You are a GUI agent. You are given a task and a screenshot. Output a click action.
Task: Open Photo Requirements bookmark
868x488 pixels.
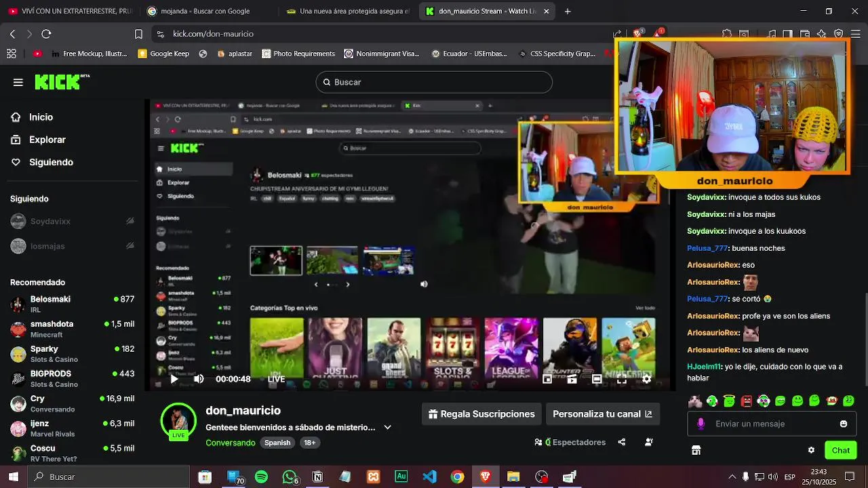tap(298, 54)
